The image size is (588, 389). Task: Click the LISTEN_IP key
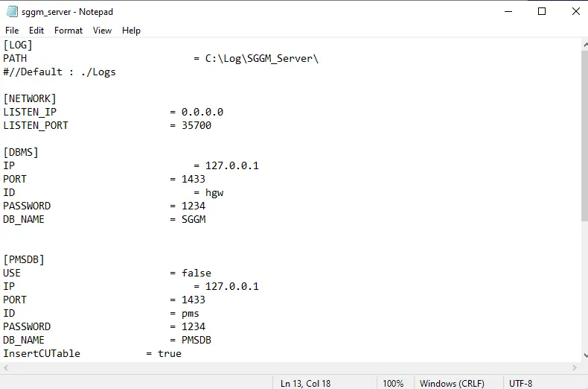(x=30, y=113)
